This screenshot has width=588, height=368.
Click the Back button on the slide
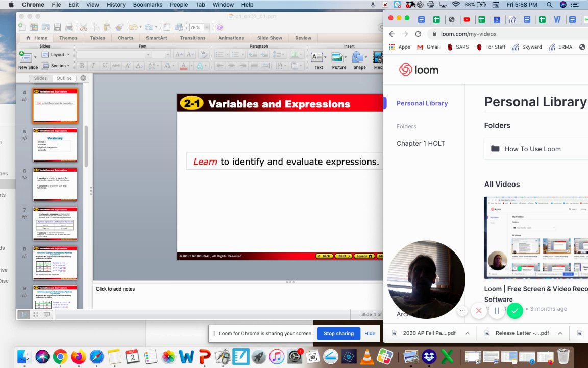click(x=324, y=256)
